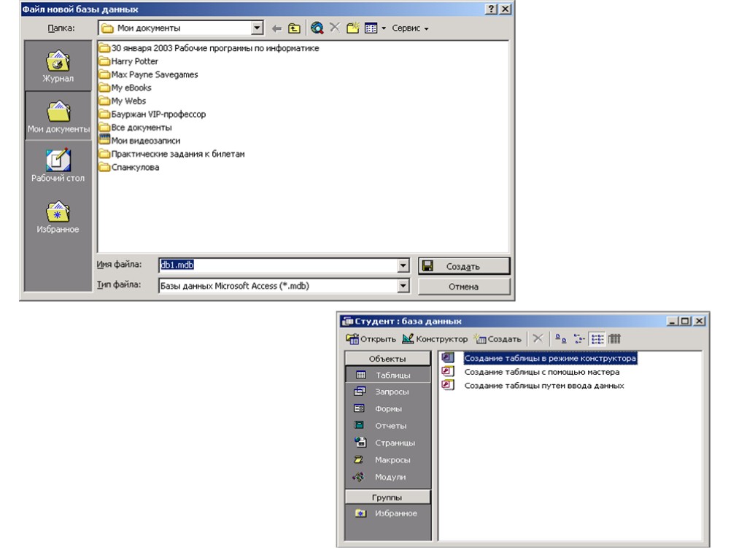Viewport: 747px width, 560px height.
Task: Go back using the arrow icon in file dialog
Action: pos(276,28)
